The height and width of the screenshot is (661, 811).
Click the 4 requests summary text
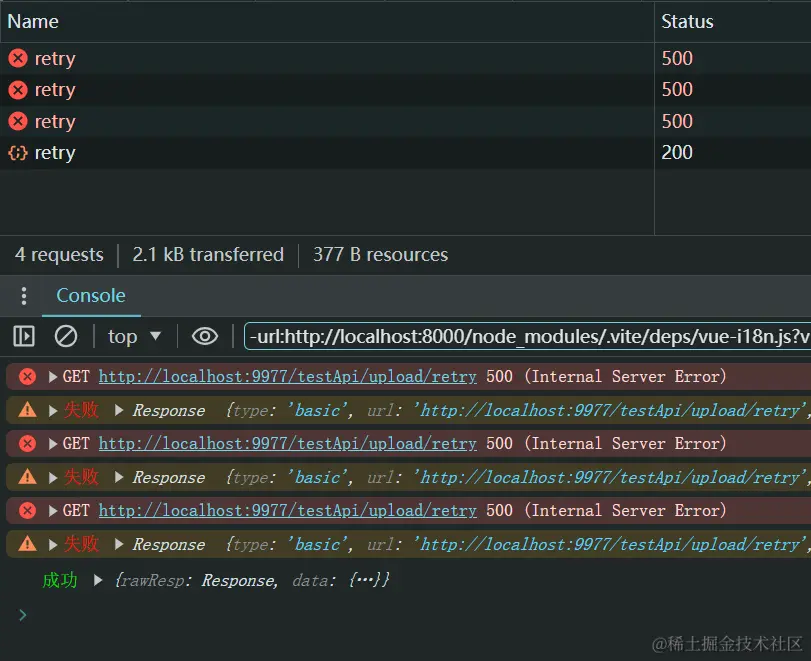pyautogui.click(x=59, y=254)
